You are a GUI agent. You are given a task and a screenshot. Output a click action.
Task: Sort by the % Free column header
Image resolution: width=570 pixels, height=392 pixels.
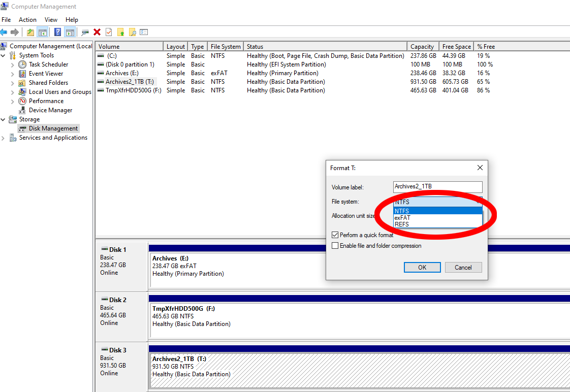(x=486, y=47)
